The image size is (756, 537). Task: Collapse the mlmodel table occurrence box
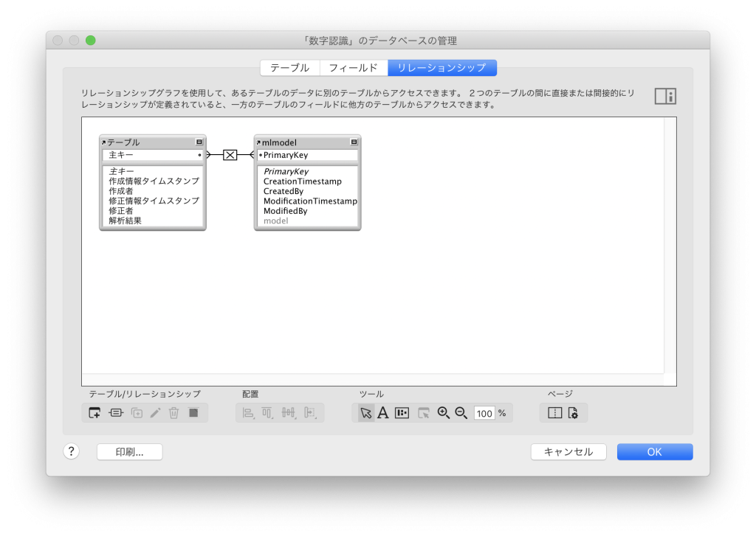[x=354, y=142]
